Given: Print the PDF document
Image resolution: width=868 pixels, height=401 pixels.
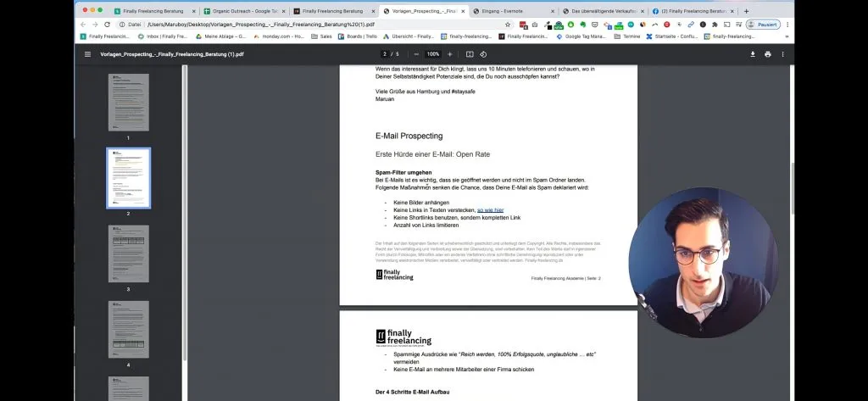Looking at the screenshot, I should pyautogui.click(x=768, y=54).
